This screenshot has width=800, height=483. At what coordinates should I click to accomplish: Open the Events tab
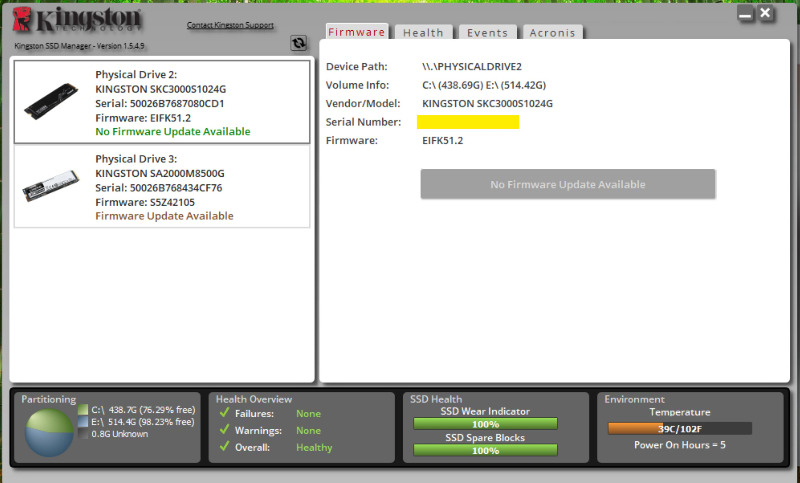pos(487,32)
